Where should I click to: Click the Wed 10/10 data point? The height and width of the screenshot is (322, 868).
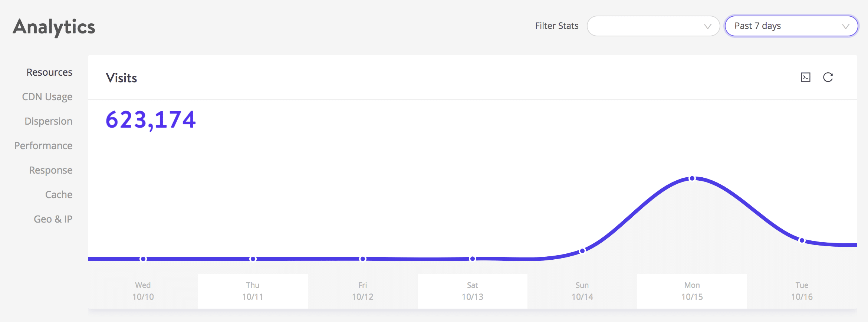point(143,259)
